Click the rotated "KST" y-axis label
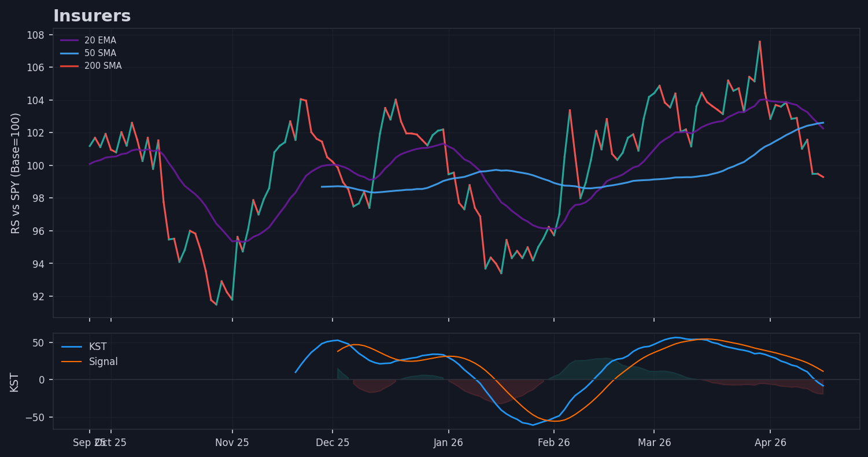This screenshot has height=457, width=868. pos(14,382)
